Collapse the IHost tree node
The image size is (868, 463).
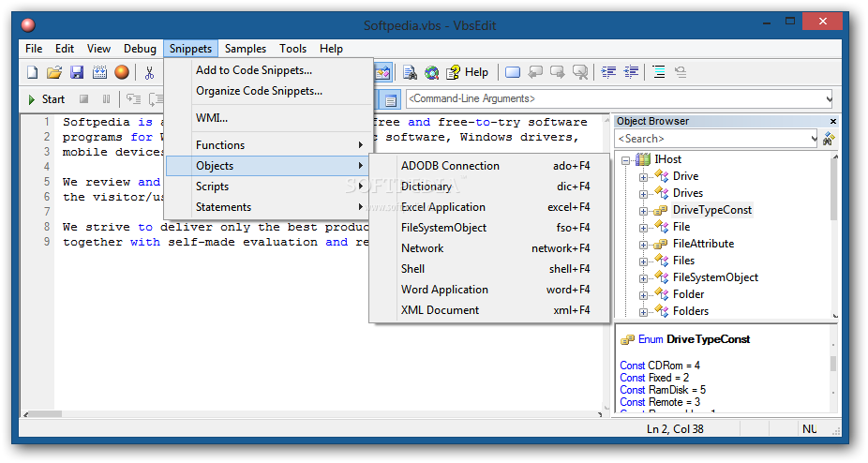625,160
